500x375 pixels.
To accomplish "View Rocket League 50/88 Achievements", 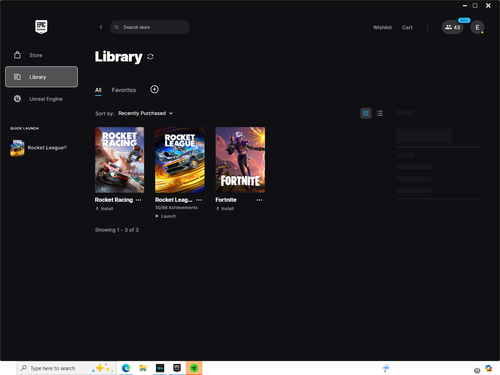I will [176, 208].
